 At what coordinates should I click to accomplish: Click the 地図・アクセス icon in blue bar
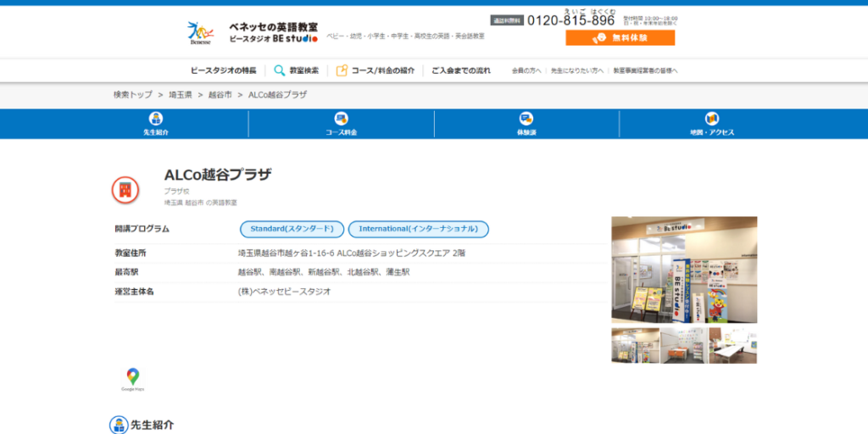click(x=712, y=119)
